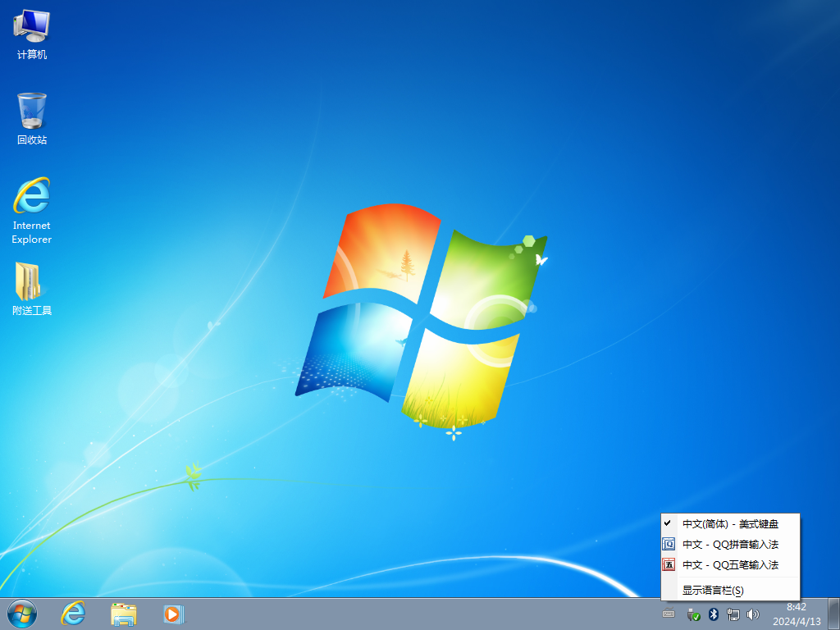
Task: Click the keyboard input indicator in the tray
Action: (669, 614)
